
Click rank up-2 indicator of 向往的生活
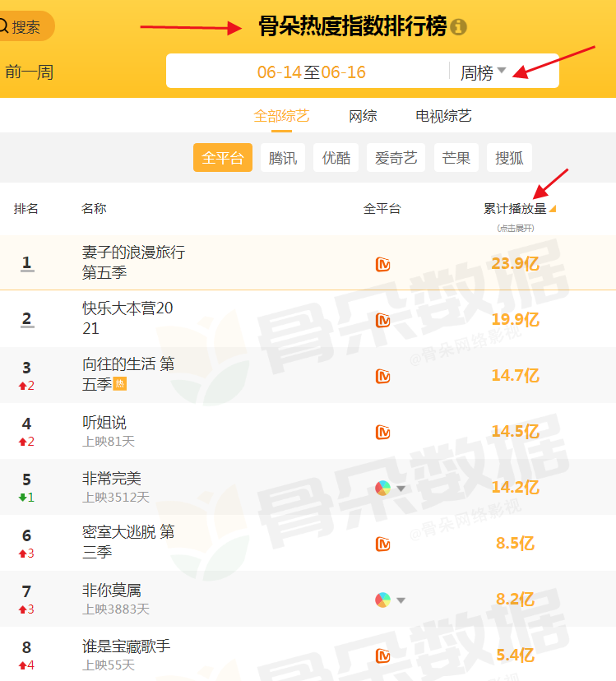pyautogui.click(x=26, y=386)
